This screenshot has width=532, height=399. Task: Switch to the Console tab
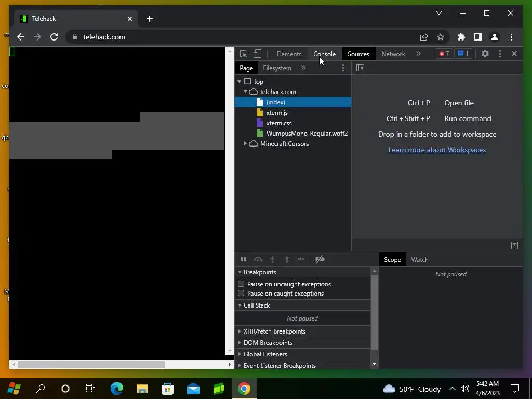pyautogui.click(x=324, y=54)
